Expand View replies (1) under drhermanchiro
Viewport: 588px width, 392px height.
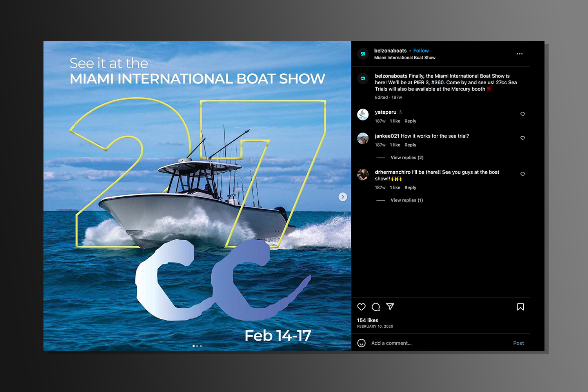pyautogui.click(x=407, y=200)
